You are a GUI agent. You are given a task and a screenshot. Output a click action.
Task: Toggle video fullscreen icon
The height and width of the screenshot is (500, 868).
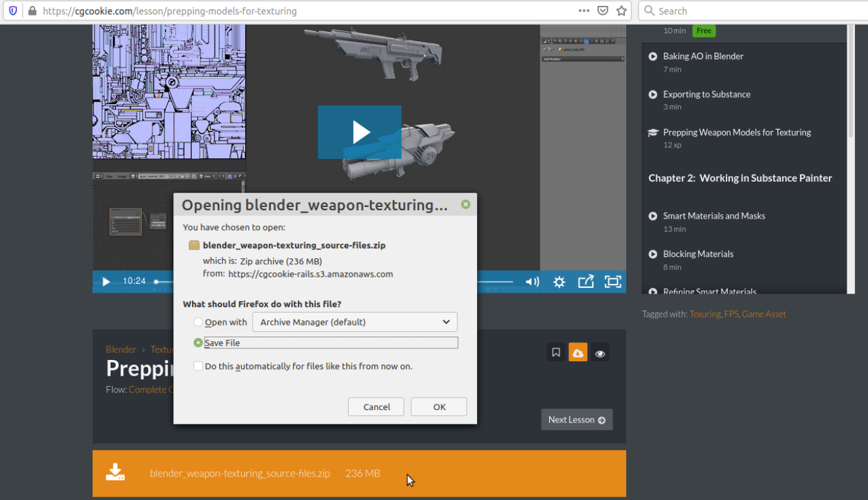click(x=613, y=282)
